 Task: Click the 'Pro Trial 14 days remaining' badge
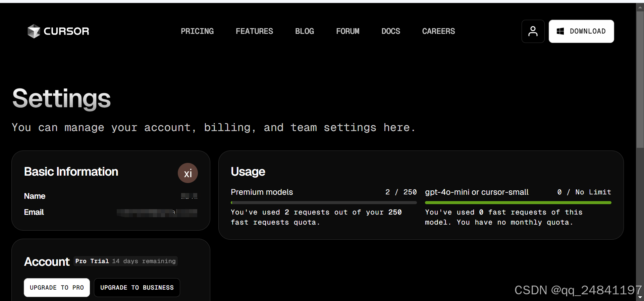[x=125, y=261]
